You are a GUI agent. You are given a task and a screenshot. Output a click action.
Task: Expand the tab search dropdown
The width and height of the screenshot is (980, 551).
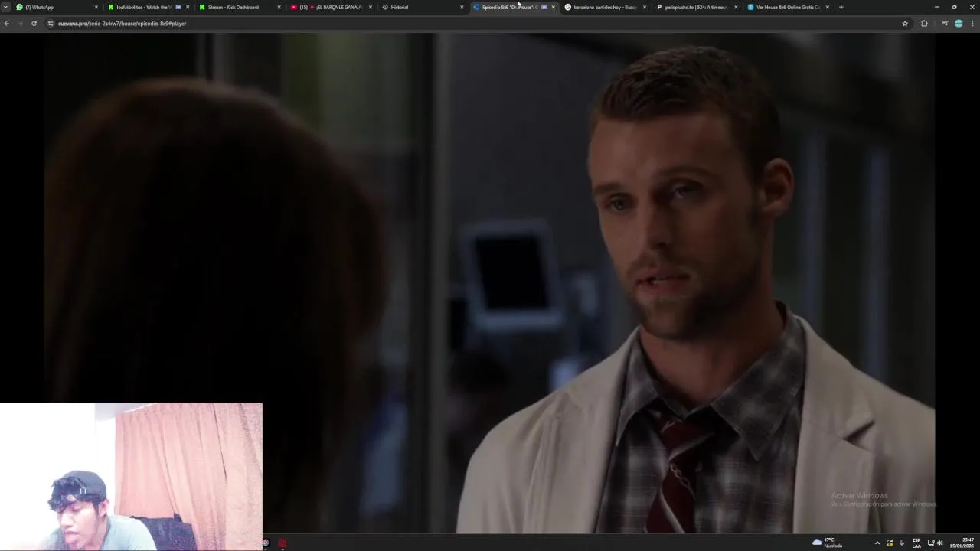pos(5,7)
